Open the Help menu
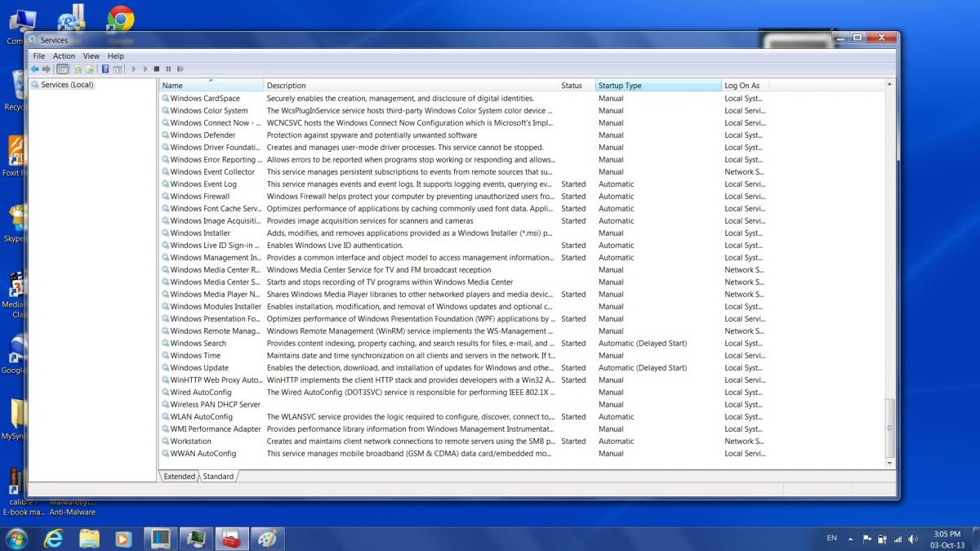Screen dimensions: 980x551 pos(116,56)
